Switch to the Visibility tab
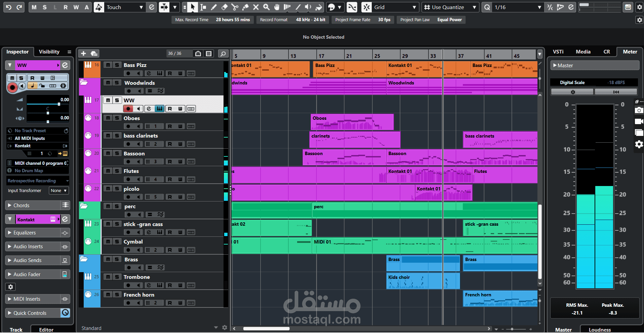644x333 pixels. coord(49,52)
